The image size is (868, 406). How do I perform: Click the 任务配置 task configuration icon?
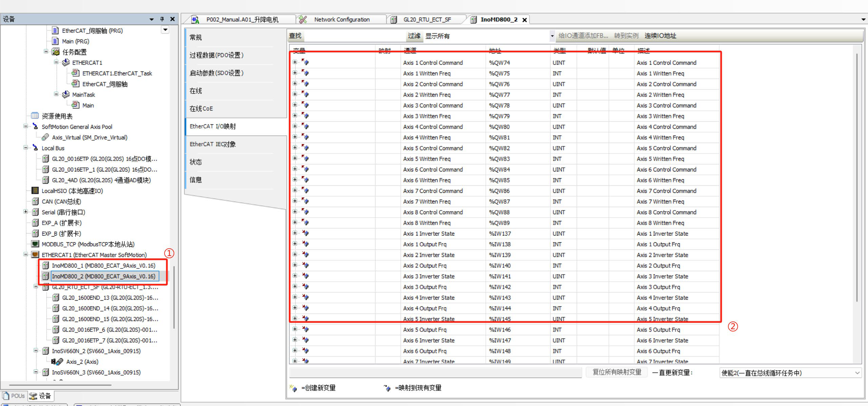click(56, 52)
